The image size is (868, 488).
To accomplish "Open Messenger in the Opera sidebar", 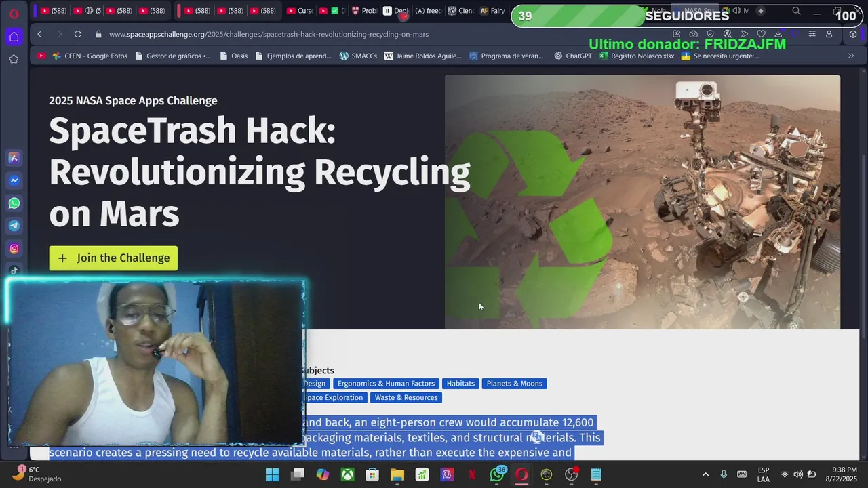I will coord(14,180).
